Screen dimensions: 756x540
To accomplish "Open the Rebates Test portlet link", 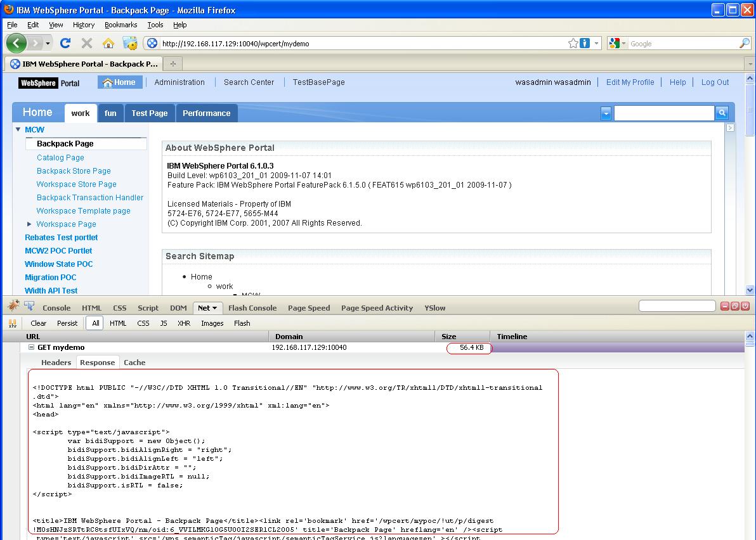I will (x=62, y=238).
